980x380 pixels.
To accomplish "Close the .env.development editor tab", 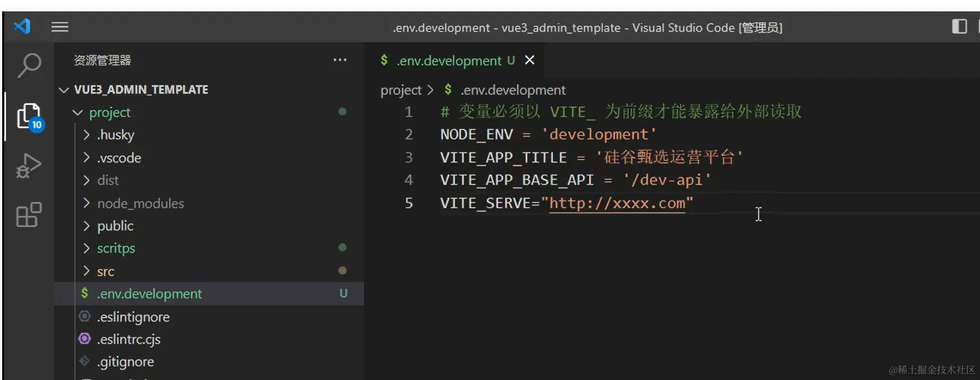I will point(530,60).
